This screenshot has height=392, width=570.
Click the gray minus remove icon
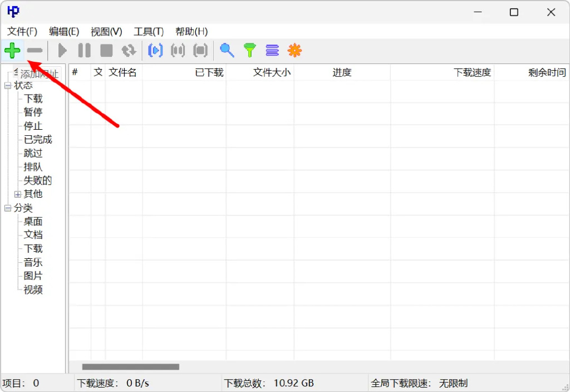(x=35, y=51)
